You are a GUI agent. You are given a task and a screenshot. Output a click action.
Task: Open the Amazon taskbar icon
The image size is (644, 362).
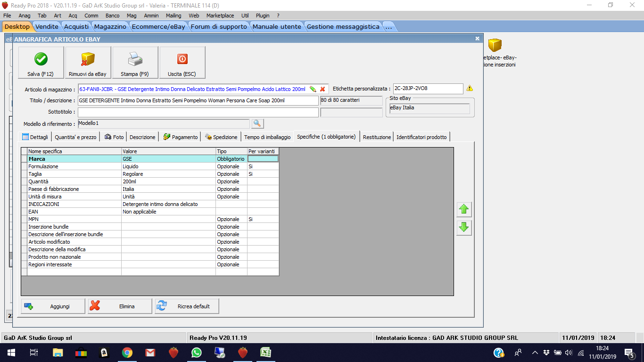[104, 353]
